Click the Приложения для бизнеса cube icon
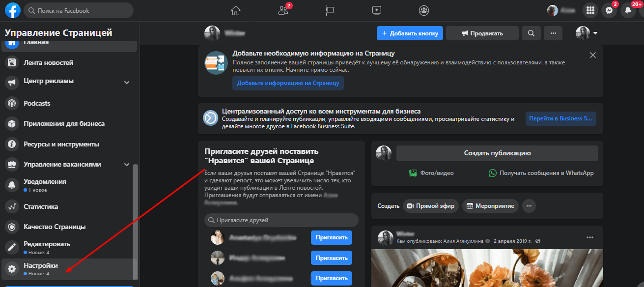The width and height of the screenshot is (644, 287). click(11, 124)
